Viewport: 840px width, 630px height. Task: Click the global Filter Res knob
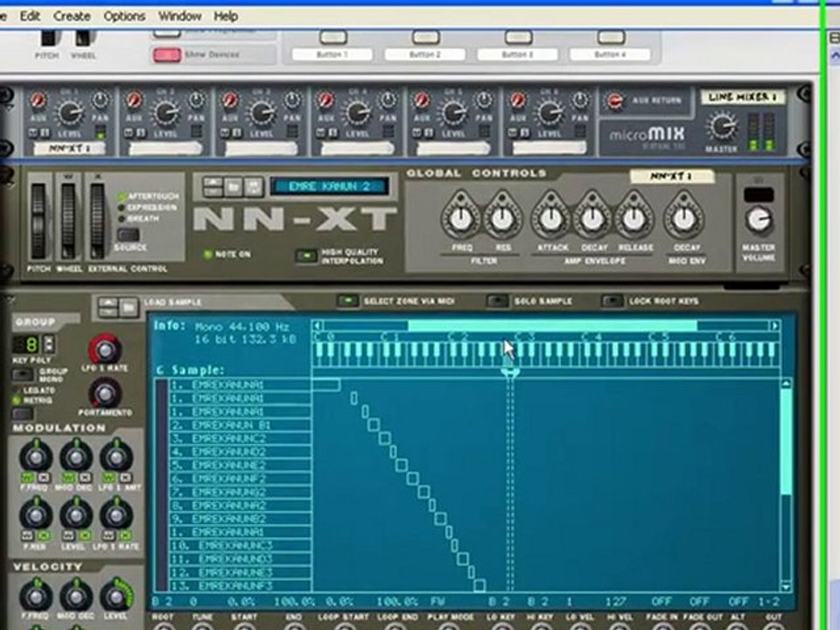502,218
